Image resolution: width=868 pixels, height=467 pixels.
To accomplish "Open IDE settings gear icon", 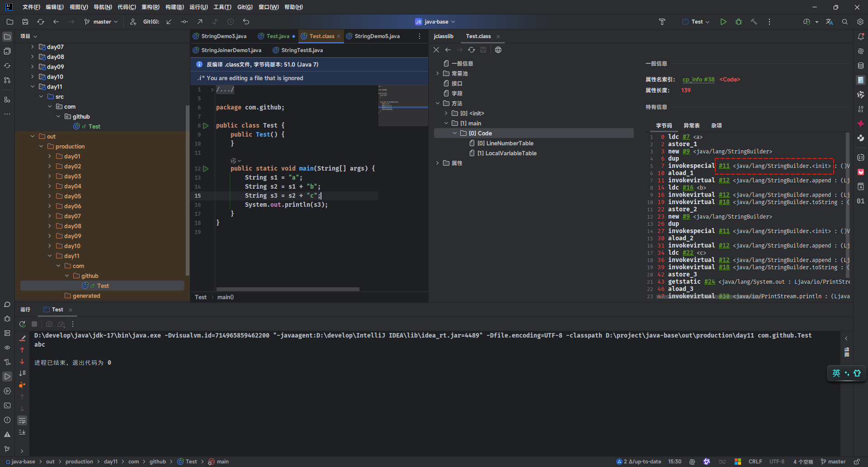I will coord(860,22).
